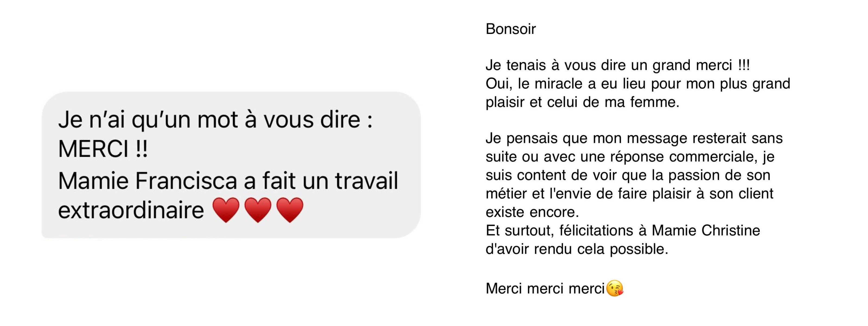The height and width of the screenshot is (326, 868).
Task: Click the last red heart emoji
Action: (x=290, y=210)
